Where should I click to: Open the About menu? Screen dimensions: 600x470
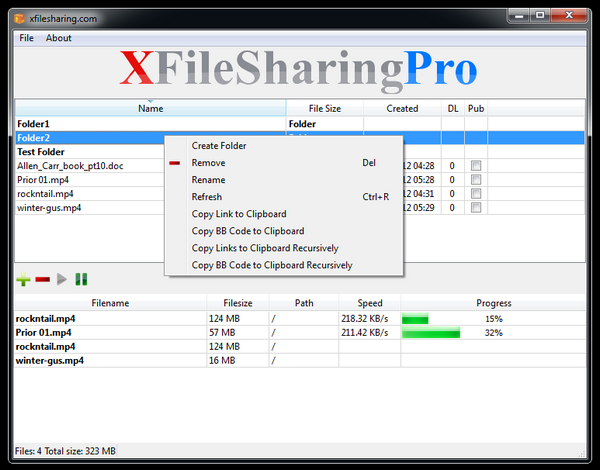59,38
